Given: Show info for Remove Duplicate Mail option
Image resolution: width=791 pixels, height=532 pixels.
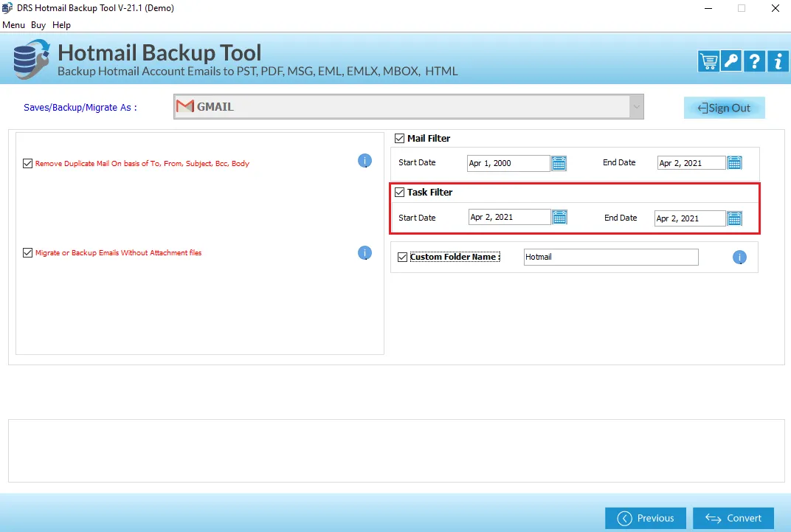Looking at the screenshot, I should pos(365,161).
